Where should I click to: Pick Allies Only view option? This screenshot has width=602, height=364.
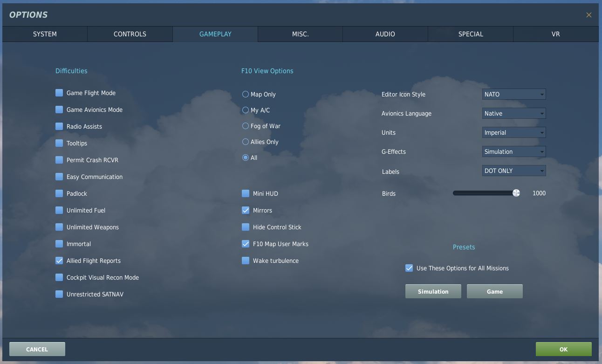[x=245, y=142]
